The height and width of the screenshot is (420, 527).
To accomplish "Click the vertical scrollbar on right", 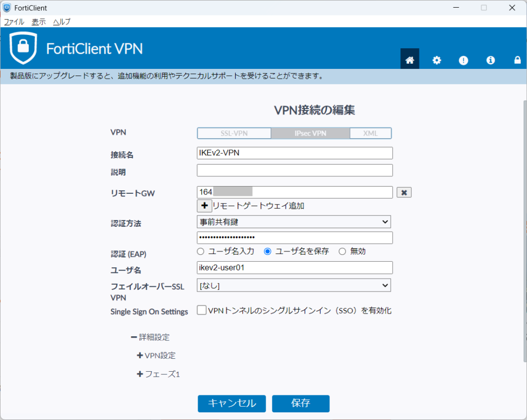I will point(525,231).
